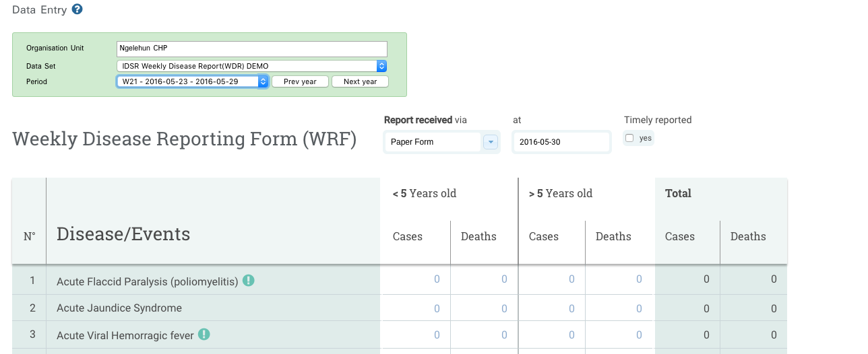Screen dimensions: 868x354
Task: Go to Next year
Action: [x=360, y=81]
